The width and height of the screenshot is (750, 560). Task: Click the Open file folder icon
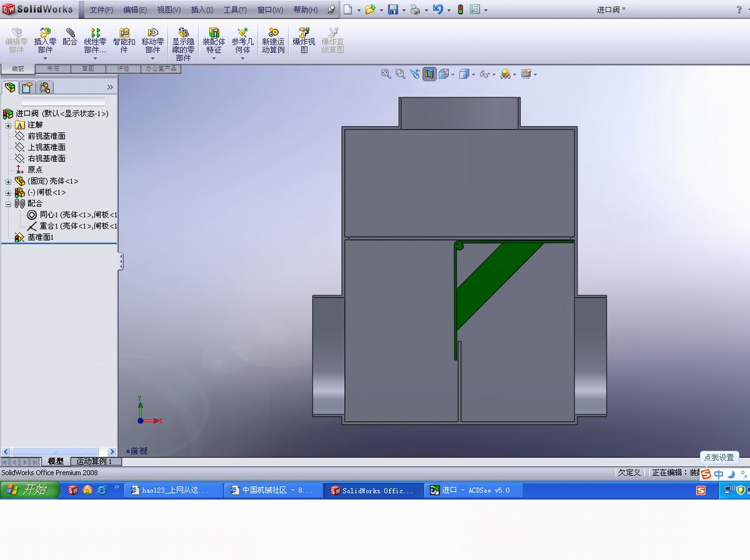point(370,9)
